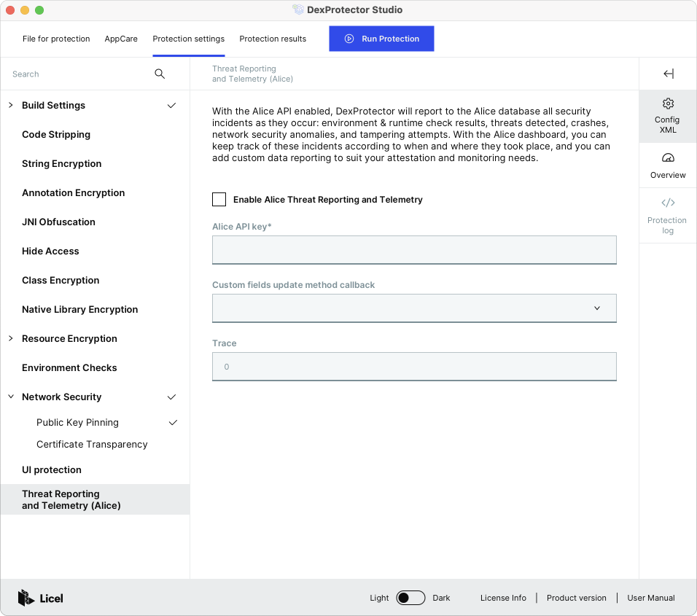Collapse Network Security tree section
The height and width of the screenshot is (616, 697).
(x=11, y=397)
